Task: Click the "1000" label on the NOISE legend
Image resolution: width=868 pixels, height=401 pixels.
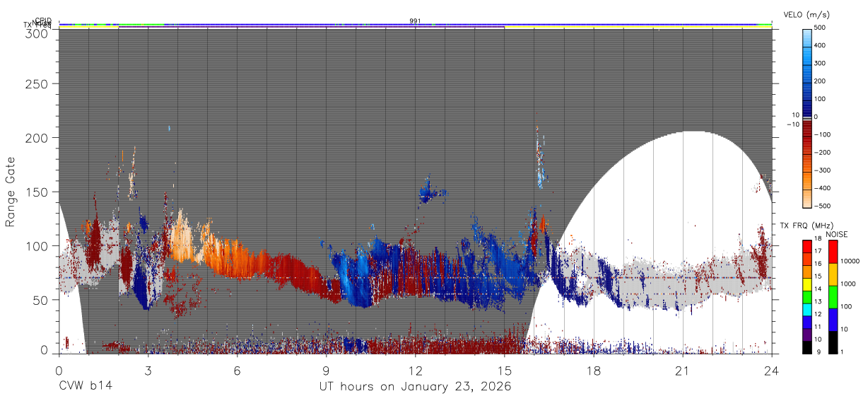Action: pyautogui.click(x=850, y=284)
